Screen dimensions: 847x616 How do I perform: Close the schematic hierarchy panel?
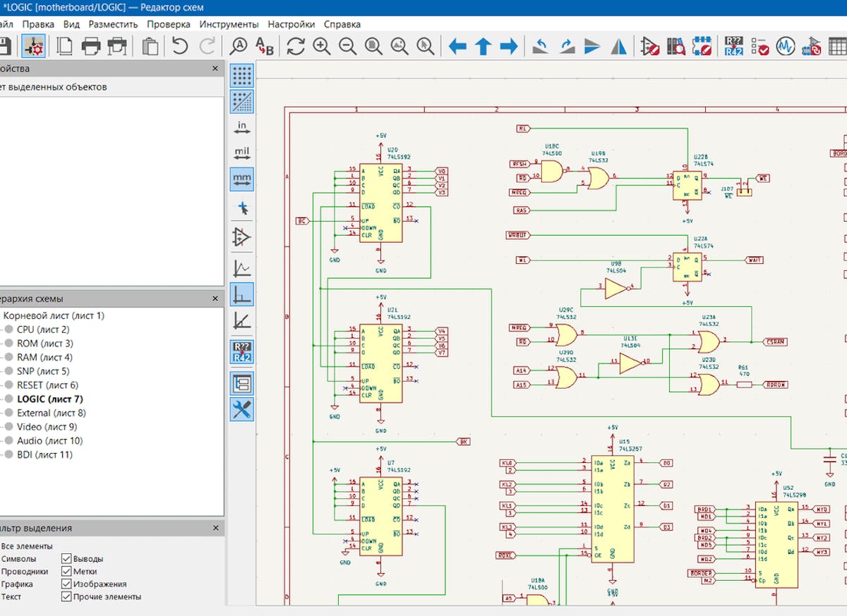tap(215, 298)
